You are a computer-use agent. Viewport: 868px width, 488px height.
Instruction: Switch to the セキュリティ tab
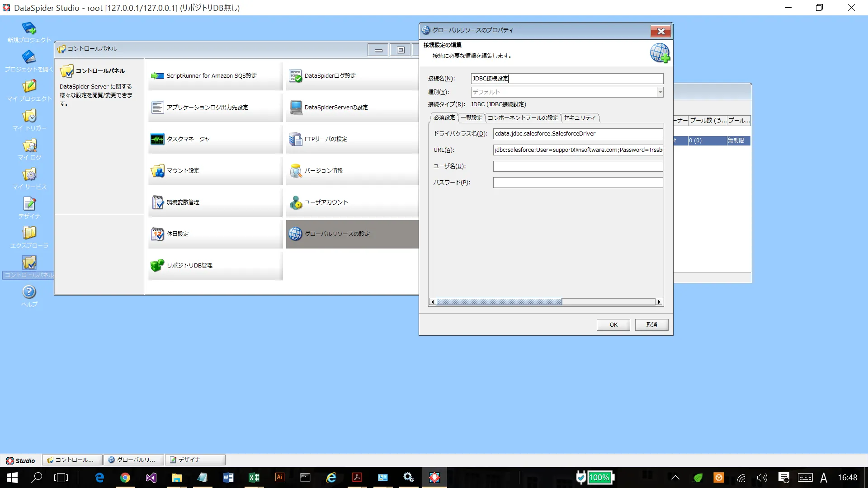click(580, 118)
